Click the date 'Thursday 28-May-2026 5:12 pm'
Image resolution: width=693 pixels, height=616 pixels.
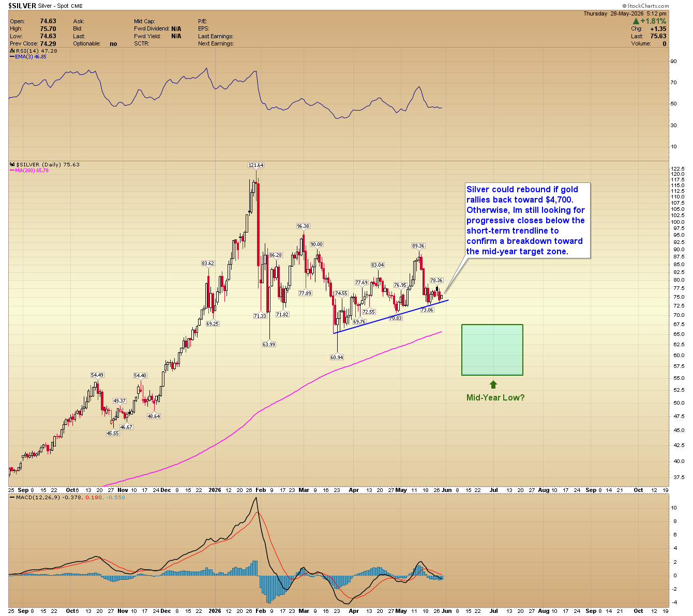(x=626, y=14)
